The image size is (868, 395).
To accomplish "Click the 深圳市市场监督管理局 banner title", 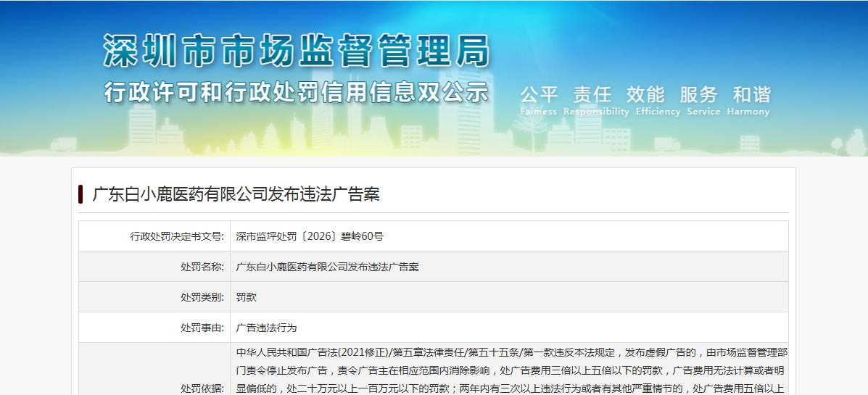I will coord(297,51).
